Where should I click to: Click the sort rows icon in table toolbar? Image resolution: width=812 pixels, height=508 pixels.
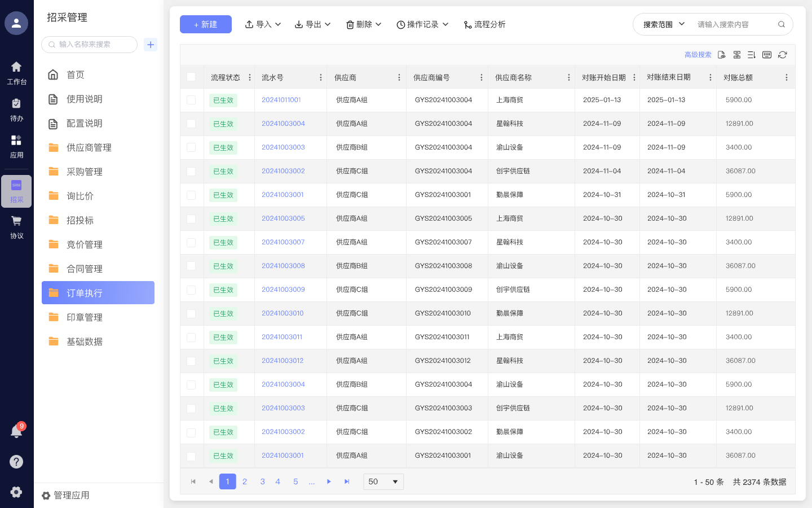coord(752,55)
